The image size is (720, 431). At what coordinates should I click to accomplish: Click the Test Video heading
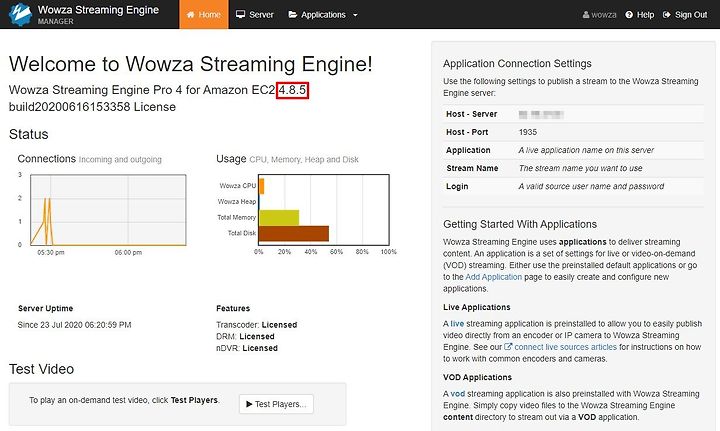tap(41, 369)
